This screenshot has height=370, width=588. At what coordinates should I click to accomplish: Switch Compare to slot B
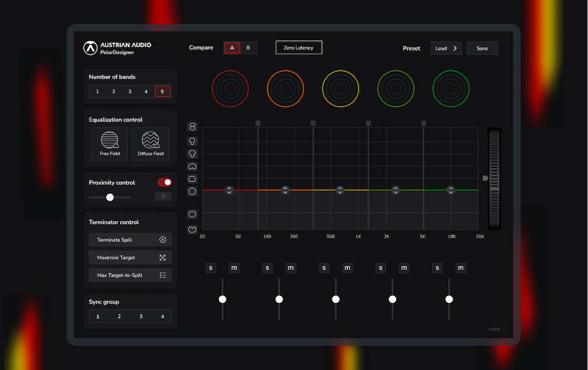pos(248,48)
